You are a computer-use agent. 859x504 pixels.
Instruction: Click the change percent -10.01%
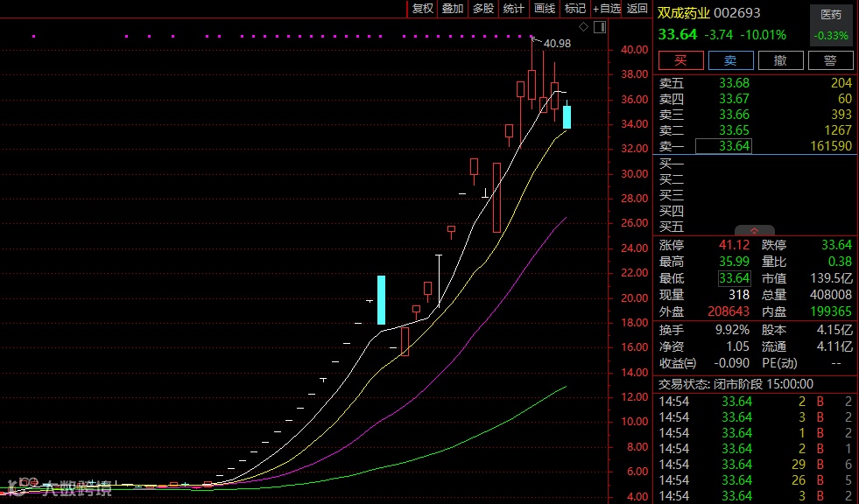[x=764, y=35]
